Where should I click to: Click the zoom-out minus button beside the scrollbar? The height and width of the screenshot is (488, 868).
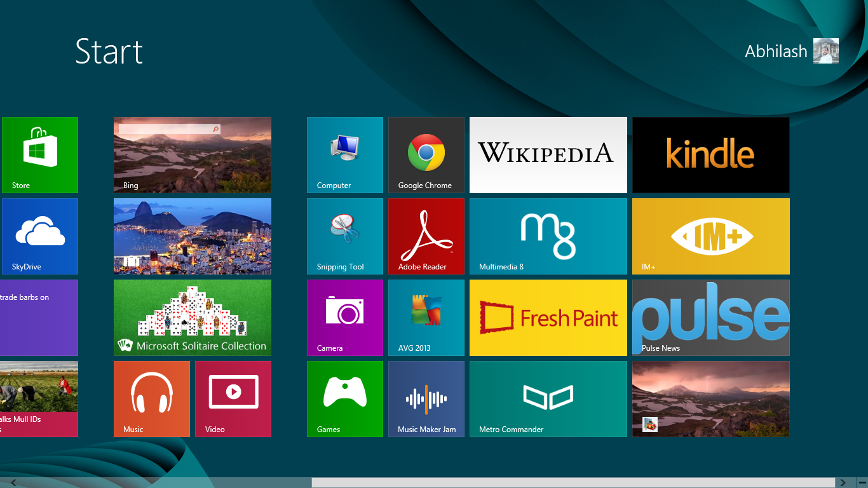tap(862, 483)
